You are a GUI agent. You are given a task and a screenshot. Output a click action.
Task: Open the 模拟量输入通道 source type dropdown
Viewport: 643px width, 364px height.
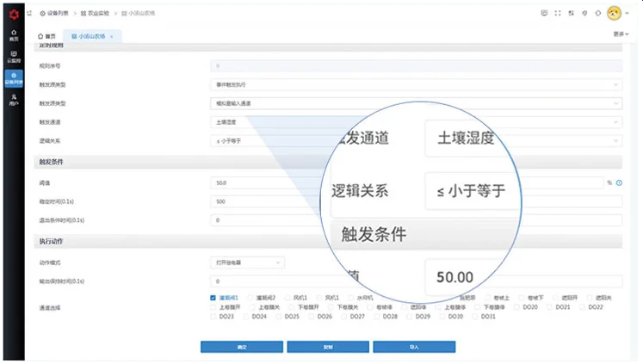tap(417, 103)
